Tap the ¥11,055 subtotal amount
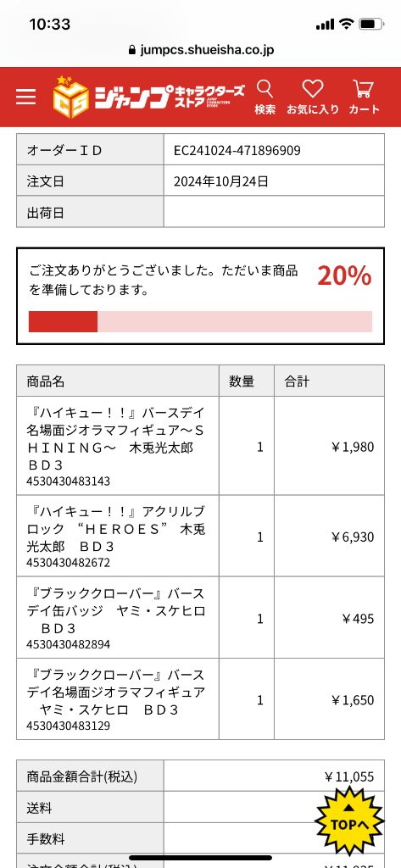 [349, 777]
